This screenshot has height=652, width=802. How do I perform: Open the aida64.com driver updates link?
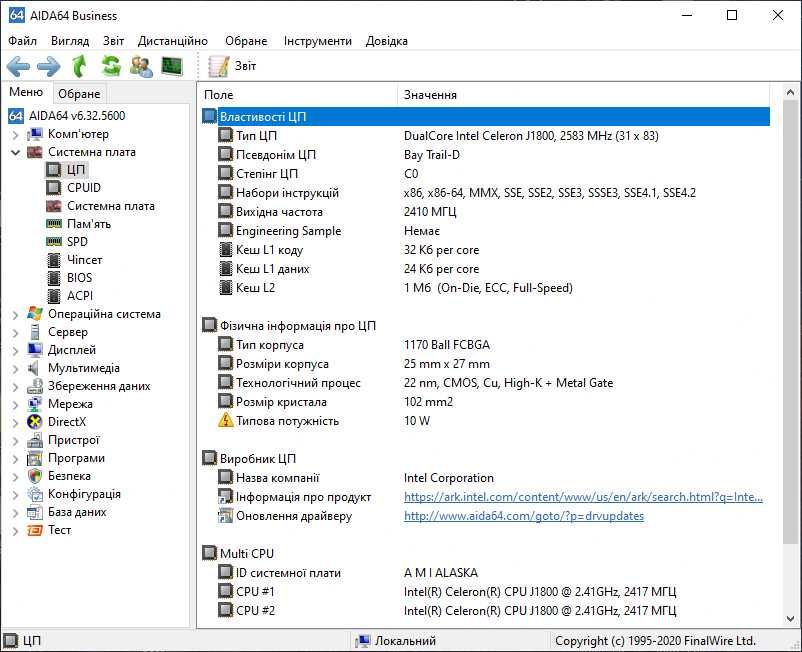tap(524, 516)
